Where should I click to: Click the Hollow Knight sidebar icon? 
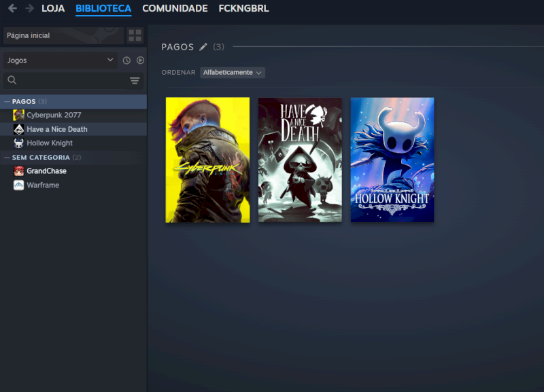(19, 143)
